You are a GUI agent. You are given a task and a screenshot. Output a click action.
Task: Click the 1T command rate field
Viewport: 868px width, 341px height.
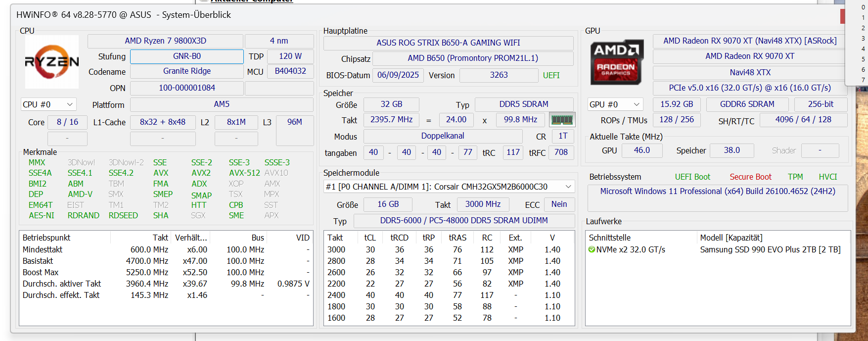(x=563, y=136)
